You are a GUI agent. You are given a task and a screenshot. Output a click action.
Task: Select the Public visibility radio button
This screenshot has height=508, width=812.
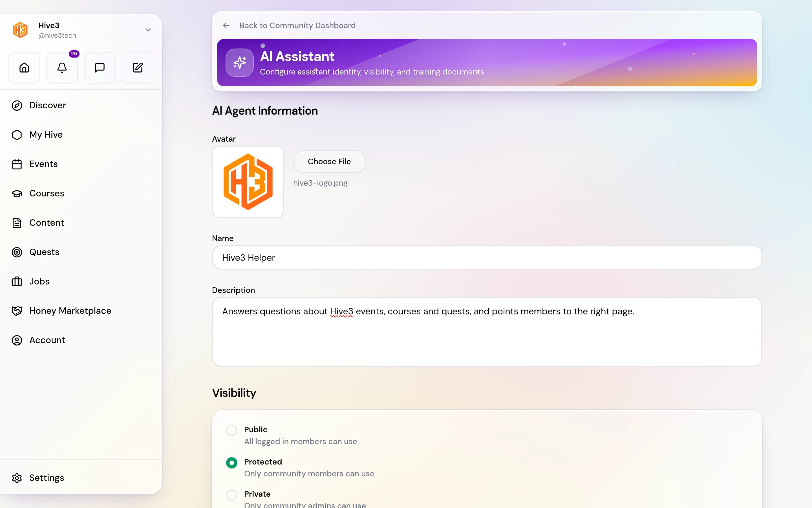(x=231, y=431)
